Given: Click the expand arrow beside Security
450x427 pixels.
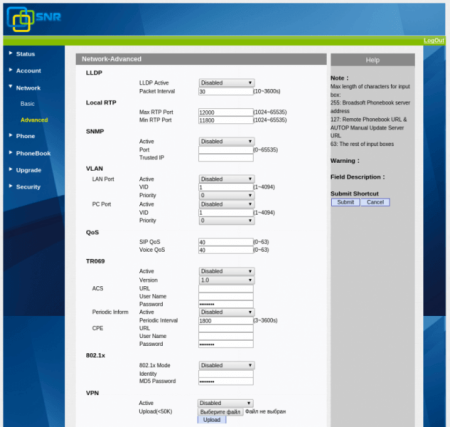Looking at the screenshot, I should [x=10, y=186].
